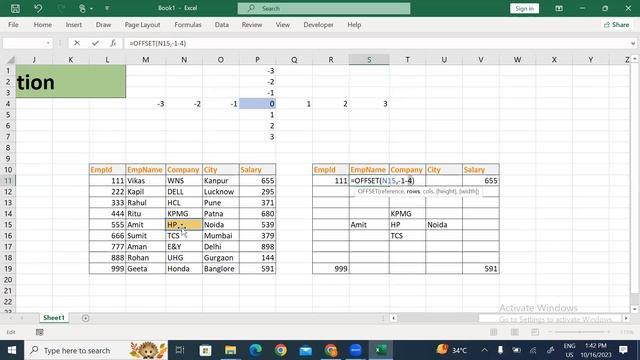The height and width of the screenshot is (360, 640).
Task: Click the Excel icon on taskbar
Action: click(x=381, y=350)
